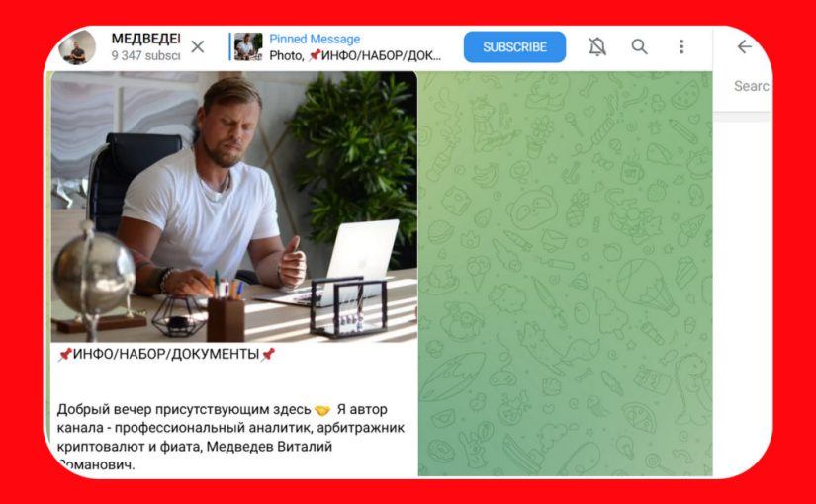Open the man at desk photo

pos(234,207)
